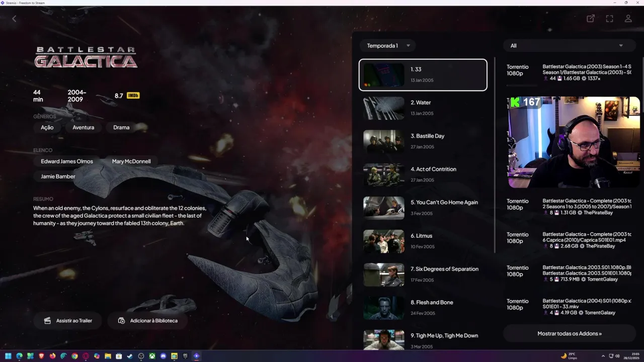Select episode 3. Bastille Day

(x=423, y=141)
